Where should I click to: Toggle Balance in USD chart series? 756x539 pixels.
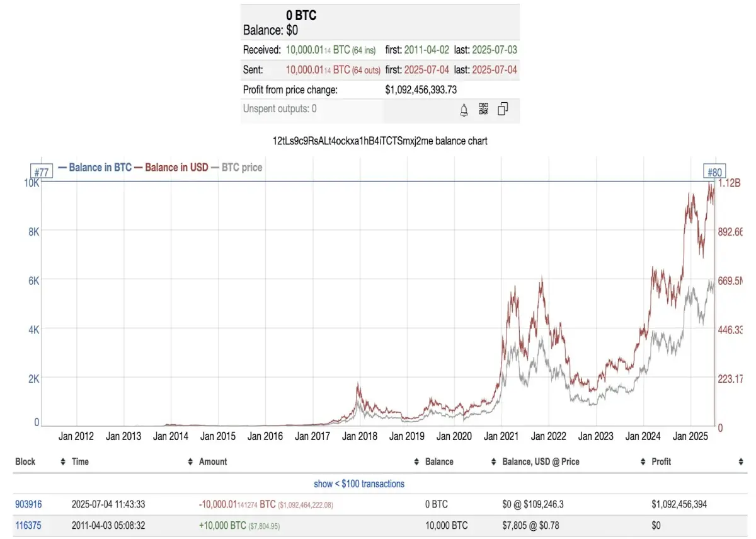[171, 168]
